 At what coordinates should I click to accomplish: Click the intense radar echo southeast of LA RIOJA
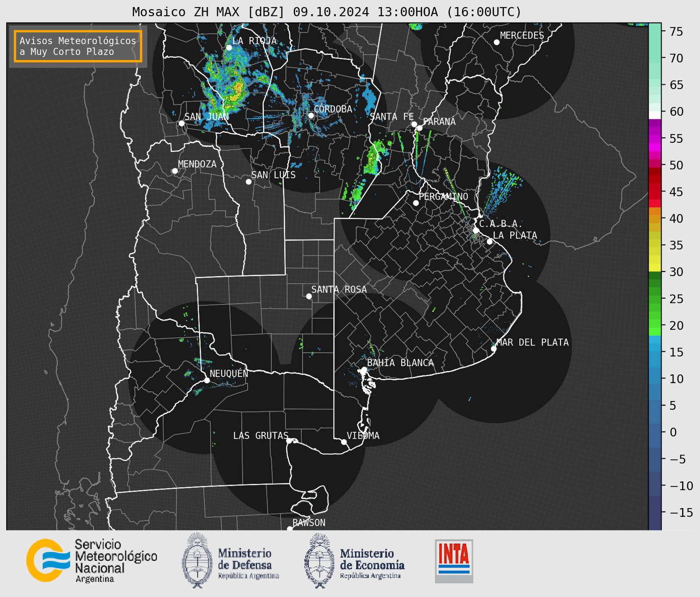[x=237, y=92]
